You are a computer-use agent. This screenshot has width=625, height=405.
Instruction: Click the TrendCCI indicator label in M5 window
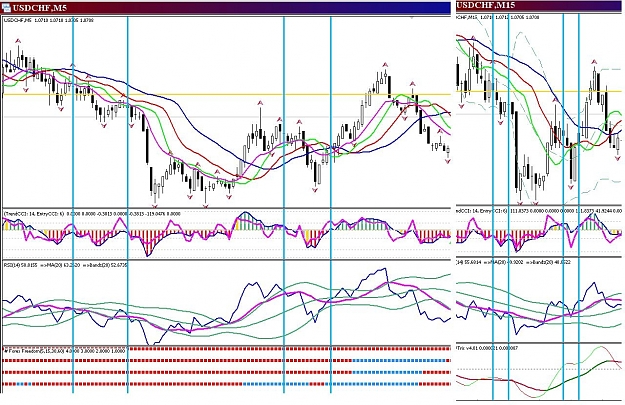91,214
